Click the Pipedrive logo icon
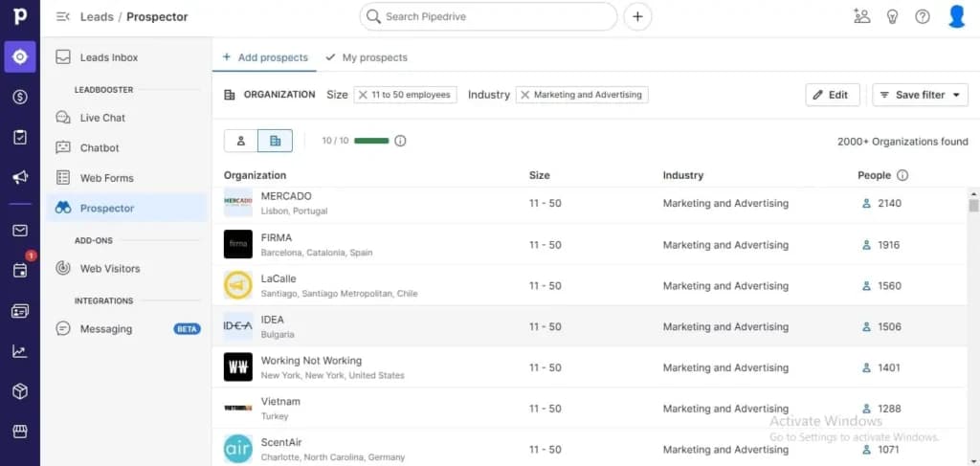980x466 pixels. [x=20, y=16]
